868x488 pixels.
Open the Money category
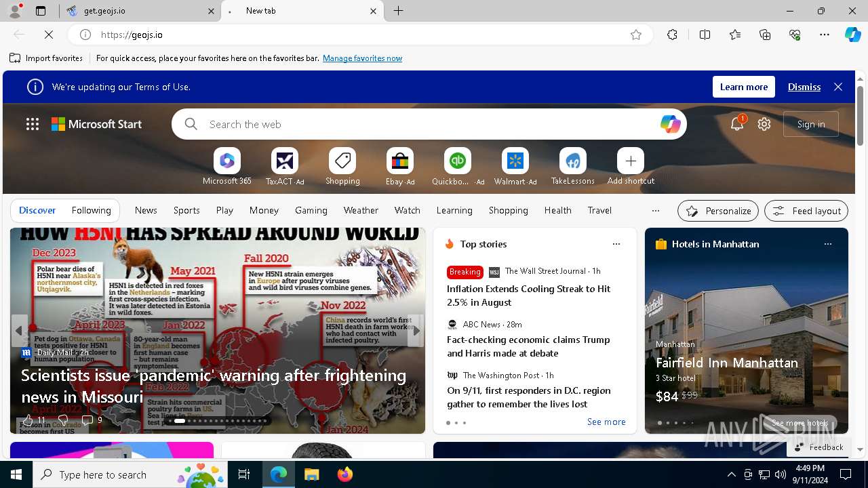click(264, 210)
